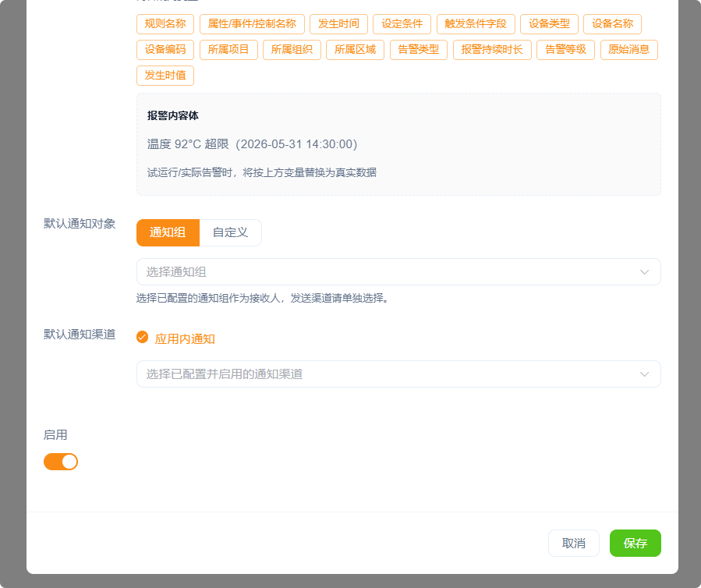Turn off the 启用 switch
This screenshot has width=701, height=588.
[x=61, y=462]
